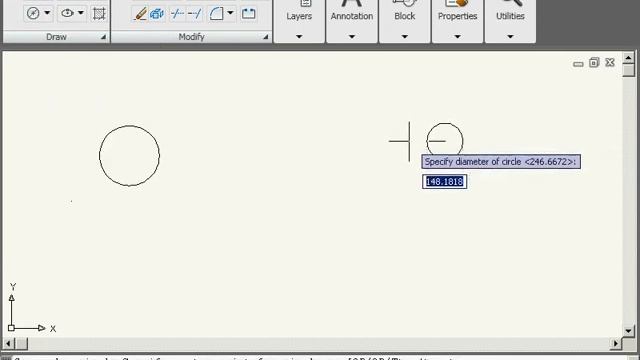Viewport: 640px width, 360px height.
Task: Open the Circle tool flyout arrow
Action: [47, 13]
